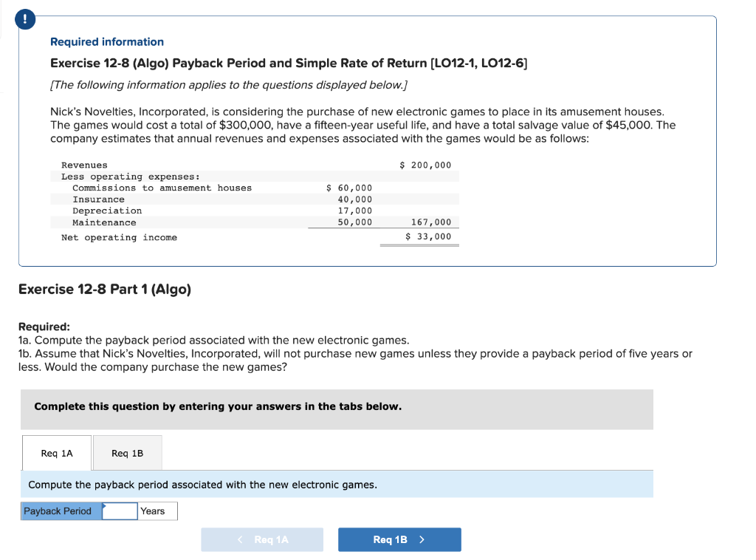Click the Commissions $ 60,000 value
The width and height of the screenshot is (756, 560).
[x=349, y=188]
